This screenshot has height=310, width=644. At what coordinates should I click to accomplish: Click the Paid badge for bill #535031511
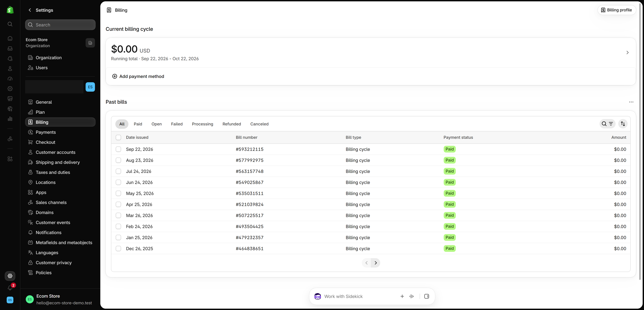(450, 193)
